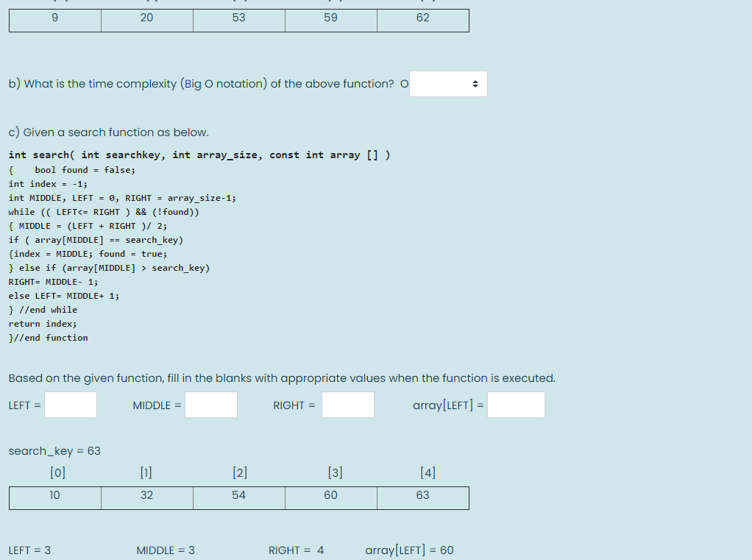Click the question b) text line
Image resolution: width=752 pixels, height=560 pixels.
point(206,83)
